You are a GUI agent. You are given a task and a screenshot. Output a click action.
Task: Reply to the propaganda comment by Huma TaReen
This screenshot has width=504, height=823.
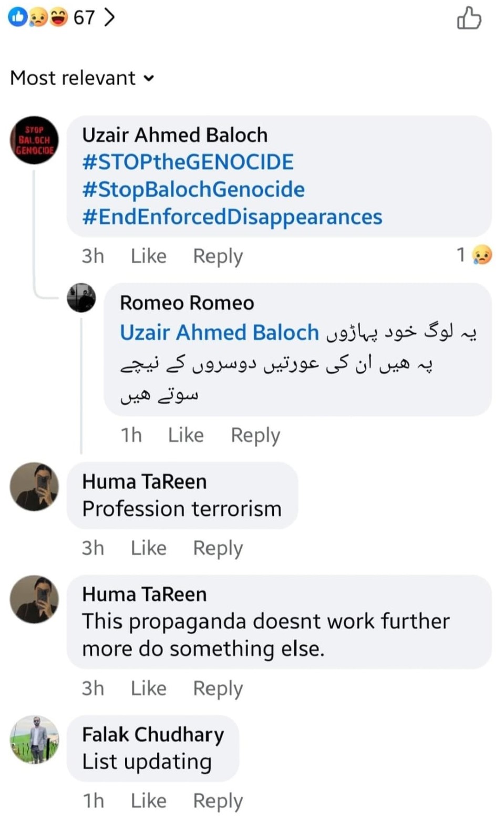(x=218, y=688)
